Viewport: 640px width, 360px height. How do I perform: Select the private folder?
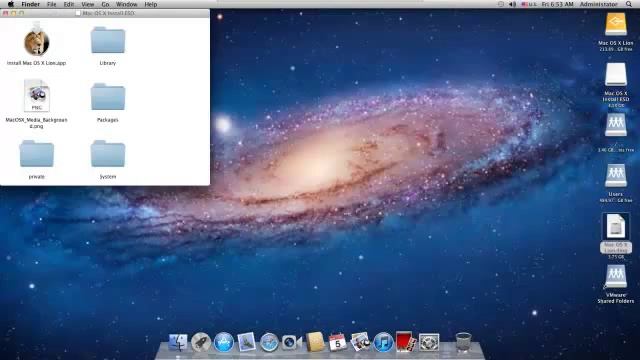click(x=36, y=153)
